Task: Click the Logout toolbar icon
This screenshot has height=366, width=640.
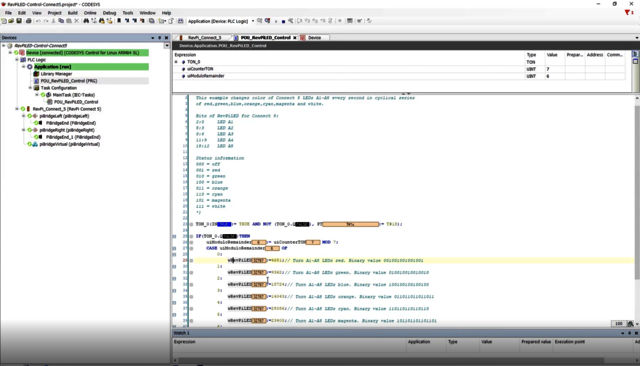Action: [x=267, y=21]
